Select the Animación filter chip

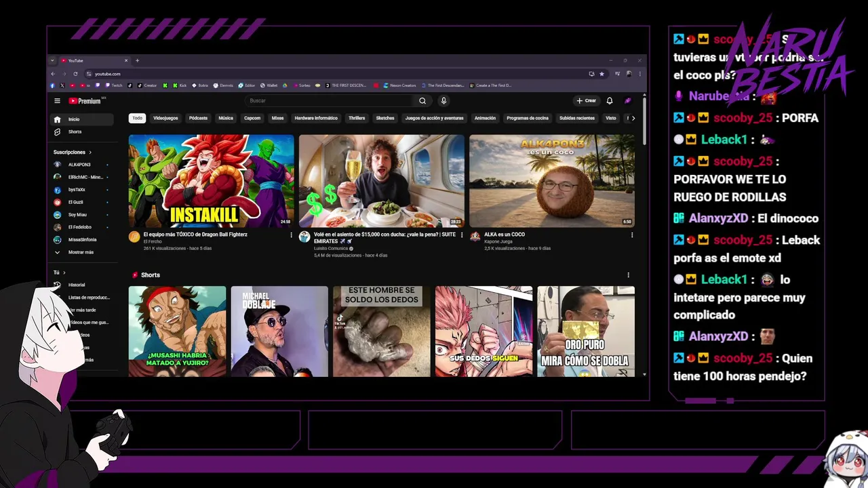(x=485, y=118)
